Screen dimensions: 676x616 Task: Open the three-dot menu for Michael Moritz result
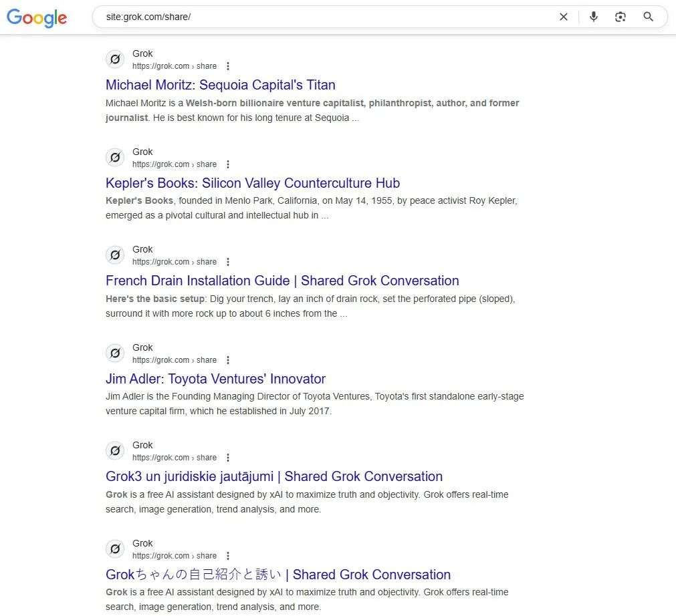(228, 65)
